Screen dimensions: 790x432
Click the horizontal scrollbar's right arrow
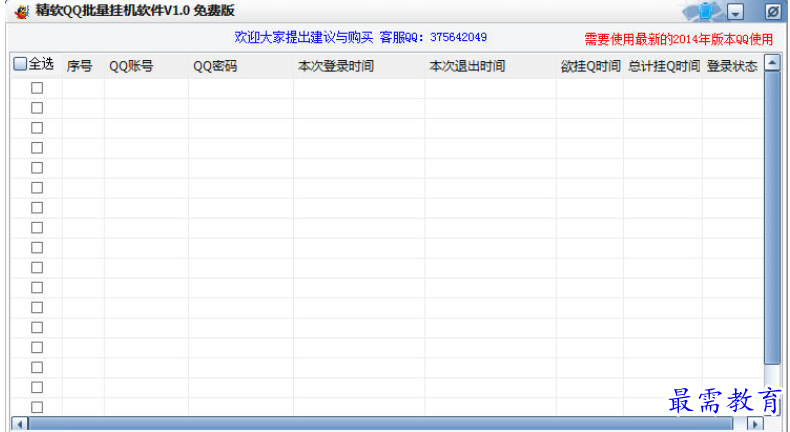click(x=755, y=424)
